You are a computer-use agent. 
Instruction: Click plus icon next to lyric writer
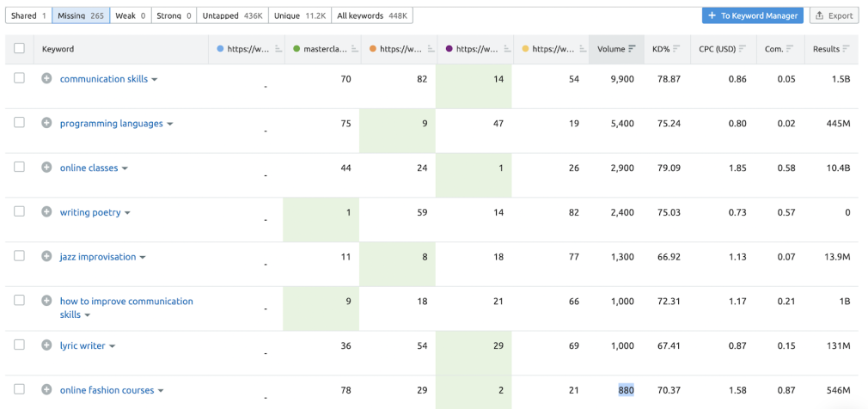[46, 345]
